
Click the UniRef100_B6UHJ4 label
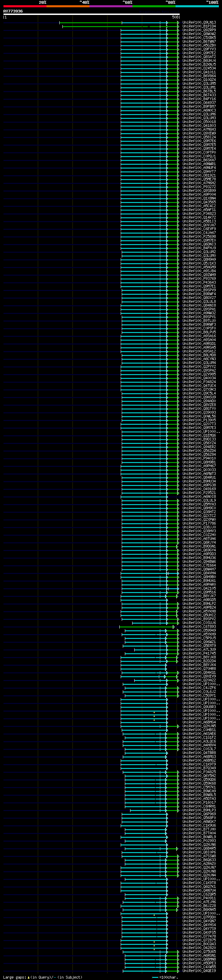point(199,60)
